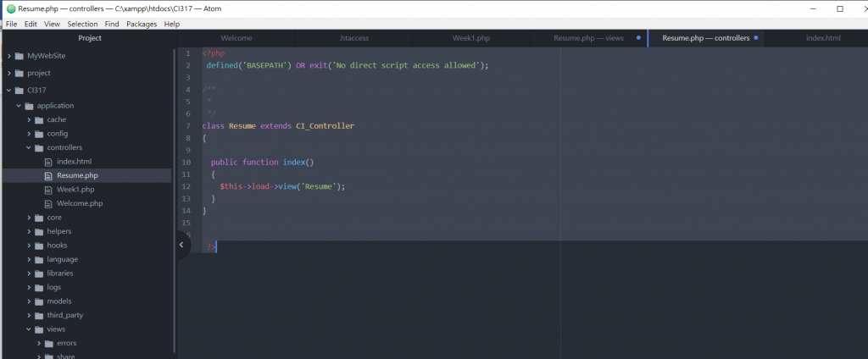Click the index.html file icon in tree
Viewport: 868px width, 359px height.
click(x=48, y=162)
